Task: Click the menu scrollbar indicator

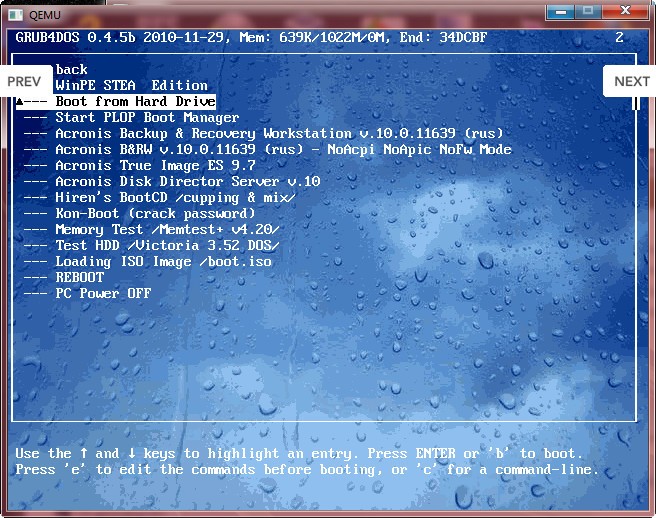Action: coord(636,103)
